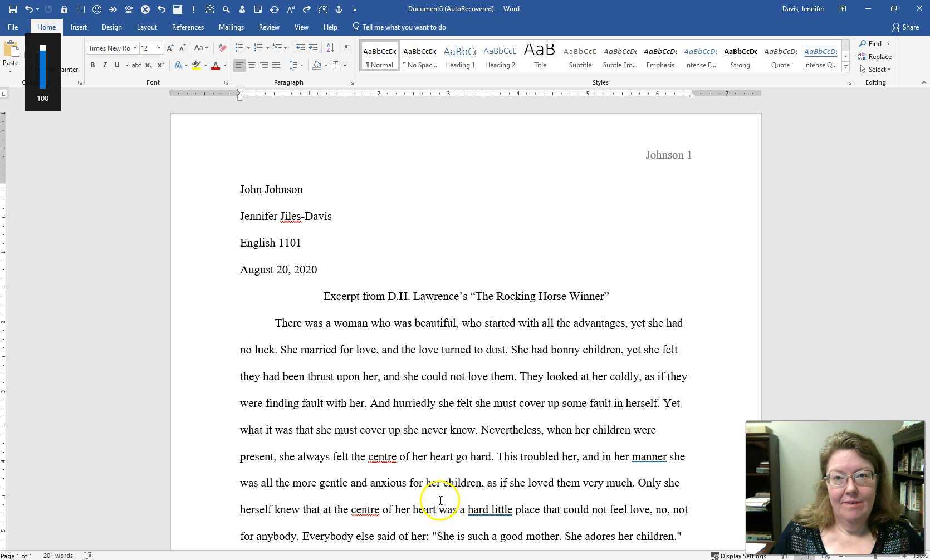Select the Strikethrough tool

pos(136,65)
